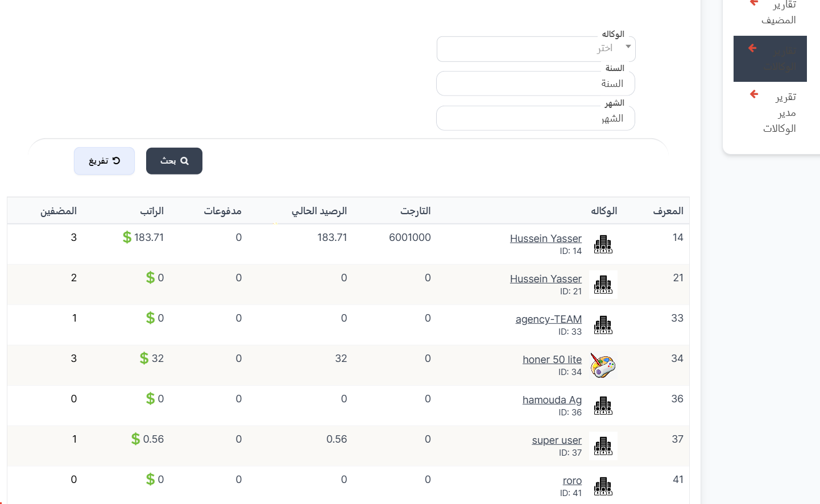
Task: Open Hussein Yasser link with ID 14
Action: pyautogui.click(x=546, y=239)
